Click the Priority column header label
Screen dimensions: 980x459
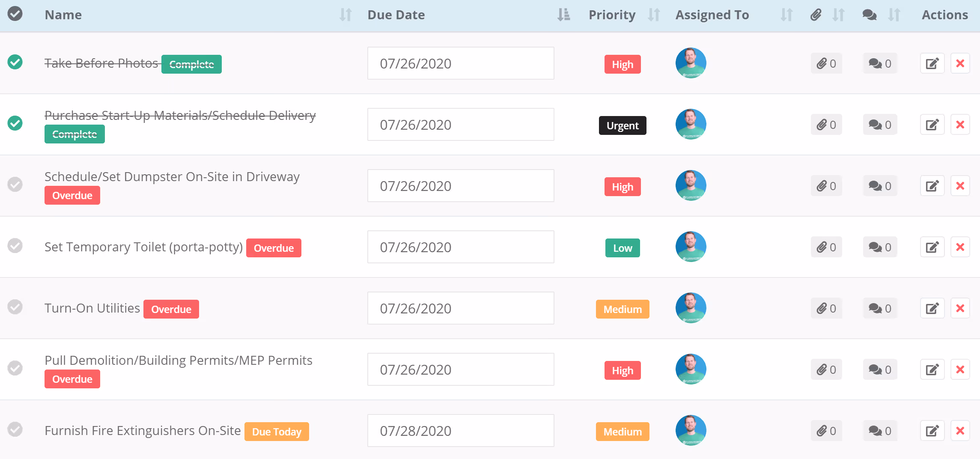[612, 15]
